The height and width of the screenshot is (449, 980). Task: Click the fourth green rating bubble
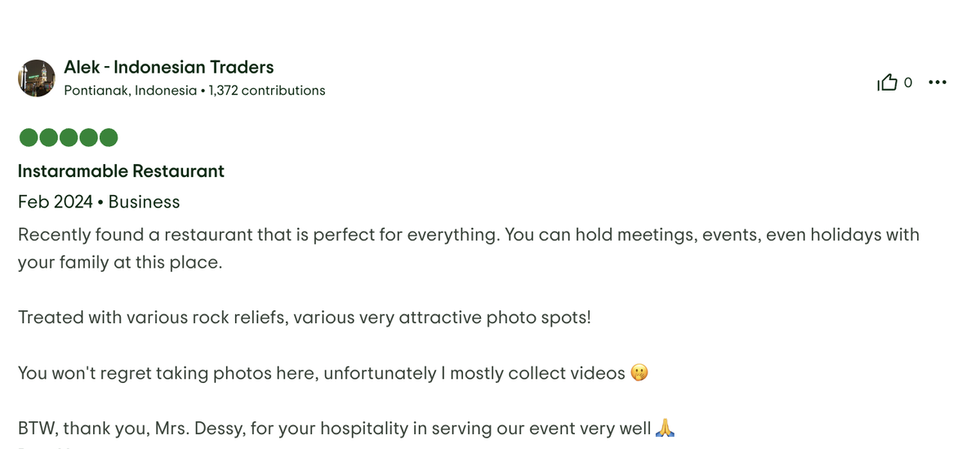(x=88, y=137)
